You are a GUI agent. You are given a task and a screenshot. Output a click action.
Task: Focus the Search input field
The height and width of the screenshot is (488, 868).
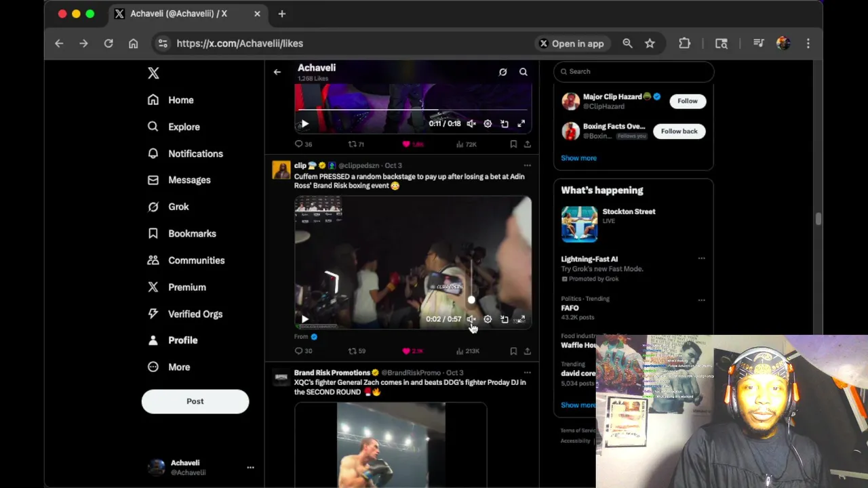[633, 71]
